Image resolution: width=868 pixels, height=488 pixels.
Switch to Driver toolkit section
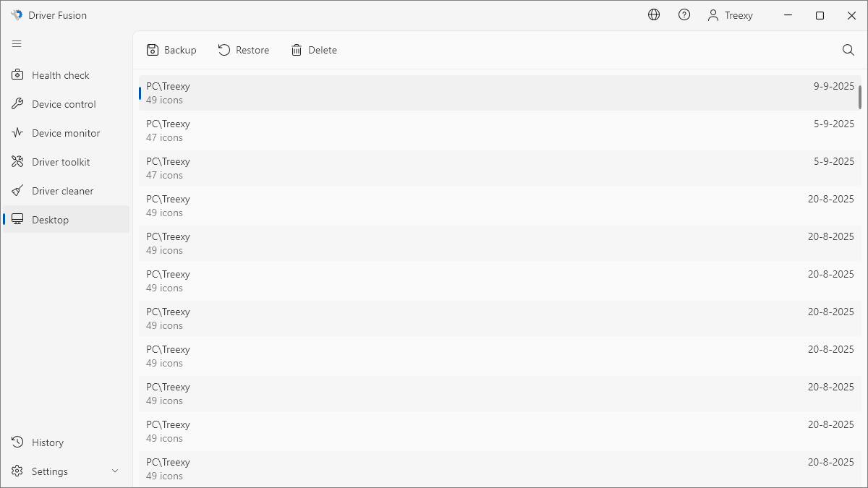point(61,162)
